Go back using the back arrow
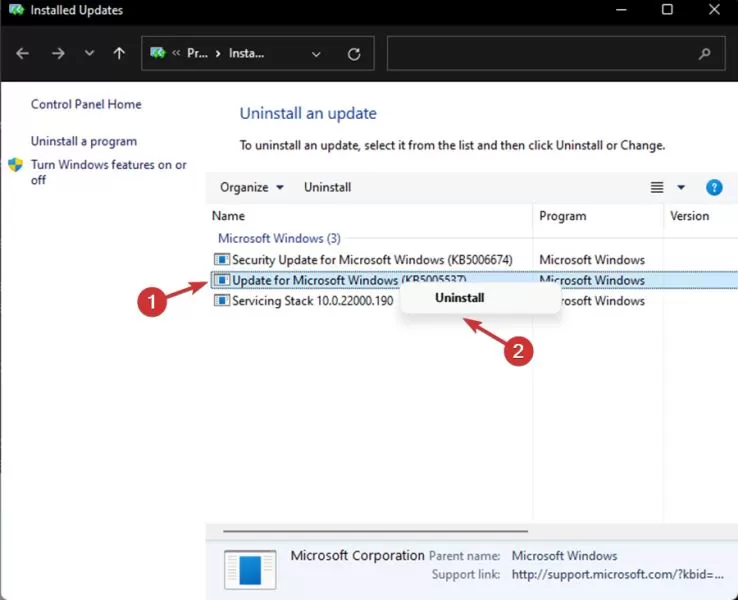Viewport: 738px width, 600px height. coord(22,53)
